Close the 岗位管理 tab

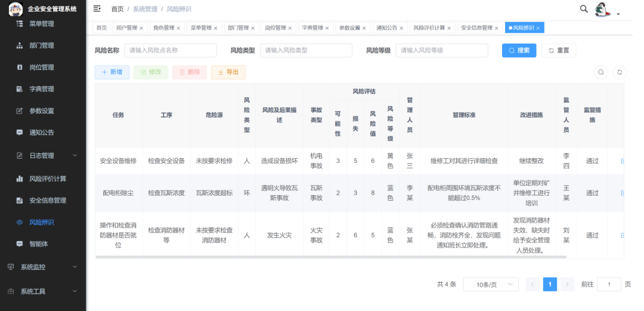[290, 29]
